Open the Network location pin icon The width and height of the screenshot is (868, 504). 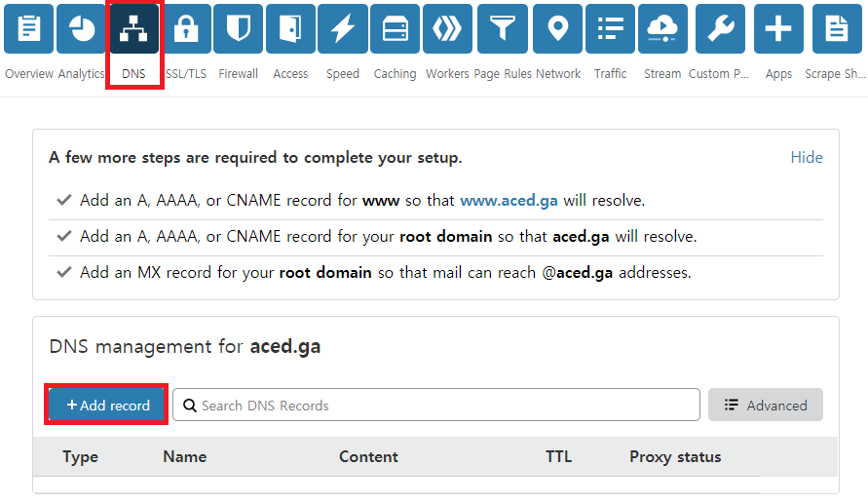pos(558,29)
